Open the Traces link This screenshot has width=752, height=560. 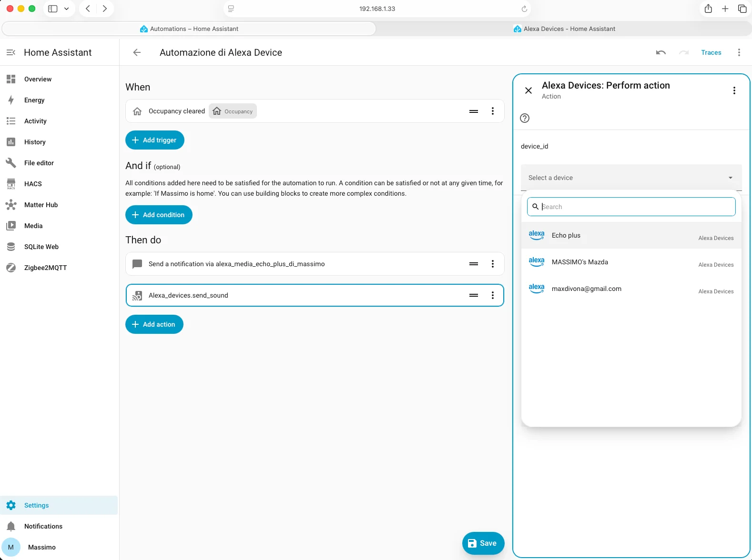point(711,52)
